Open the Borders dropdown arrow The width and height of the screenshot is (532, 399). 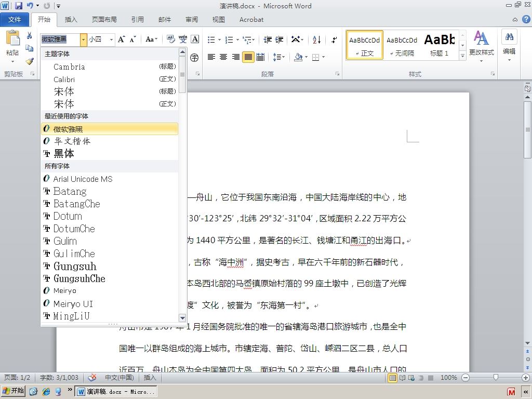[323, 57]
